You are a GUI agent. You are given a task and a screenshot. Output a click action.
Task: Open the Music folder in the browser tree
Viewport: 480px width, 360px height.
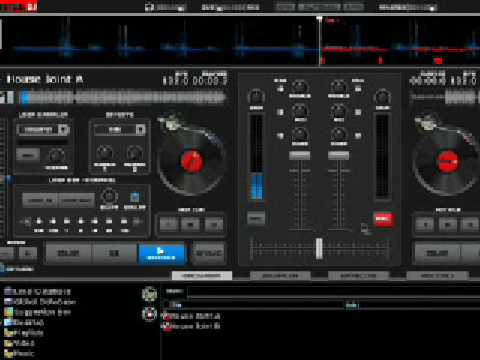[x=19, y=353]
